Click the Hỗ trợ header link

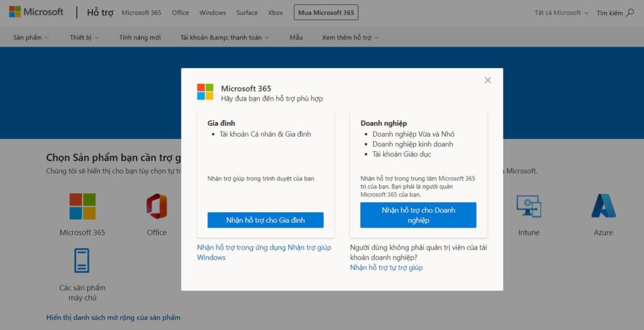tap(100, 13)
